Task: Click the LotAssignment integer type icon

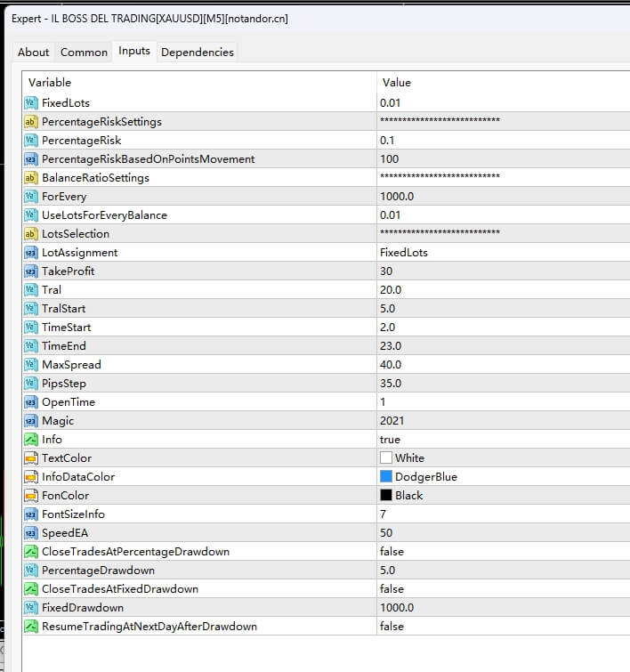Action: pyautogui.click(x=31, y=253)
